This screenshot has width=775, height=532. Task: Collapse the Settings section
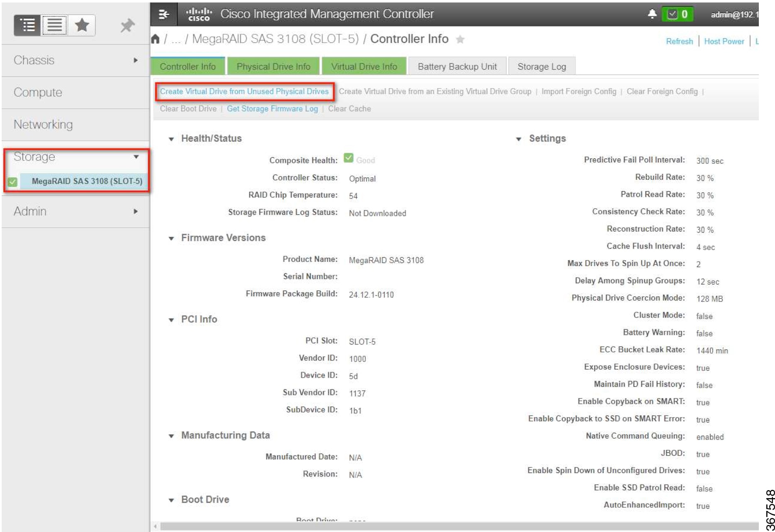519,139
